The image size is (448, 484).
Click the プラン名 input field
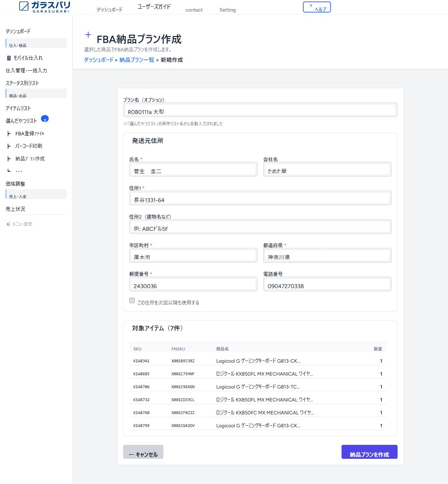tap(260, 111)
